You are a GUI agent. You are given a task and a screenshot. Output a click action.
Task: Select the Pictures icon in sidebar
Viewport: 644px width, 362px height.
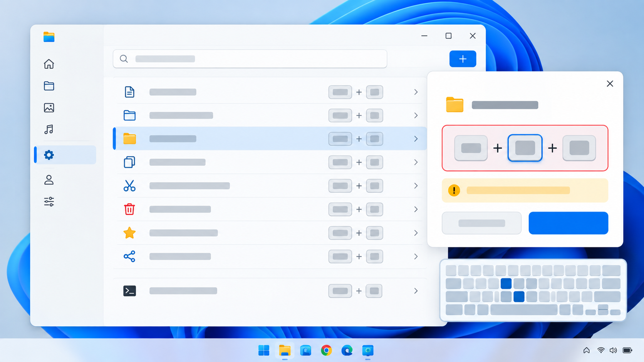(49, 108)
